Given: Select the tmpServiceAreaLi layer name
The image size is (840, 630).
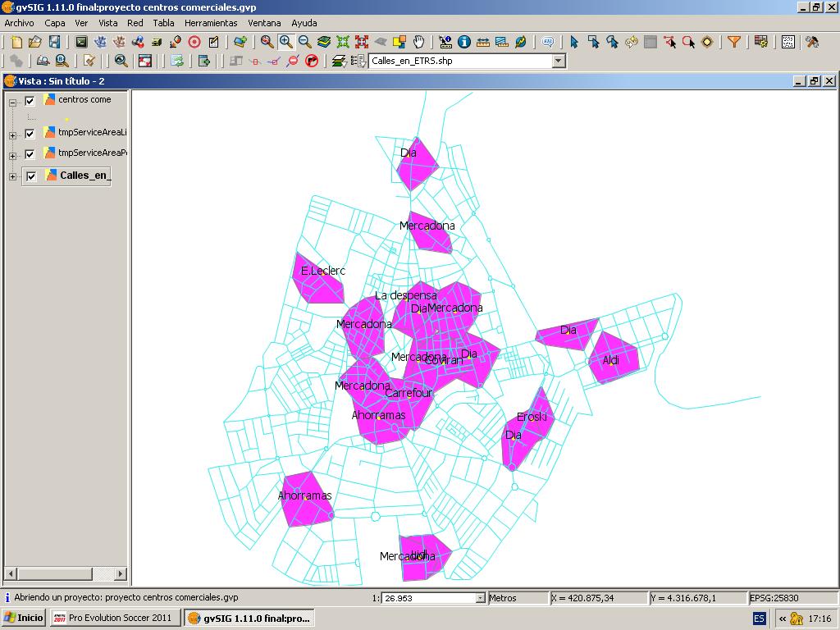Looking at the screenshot, I should tap(92, 132).
